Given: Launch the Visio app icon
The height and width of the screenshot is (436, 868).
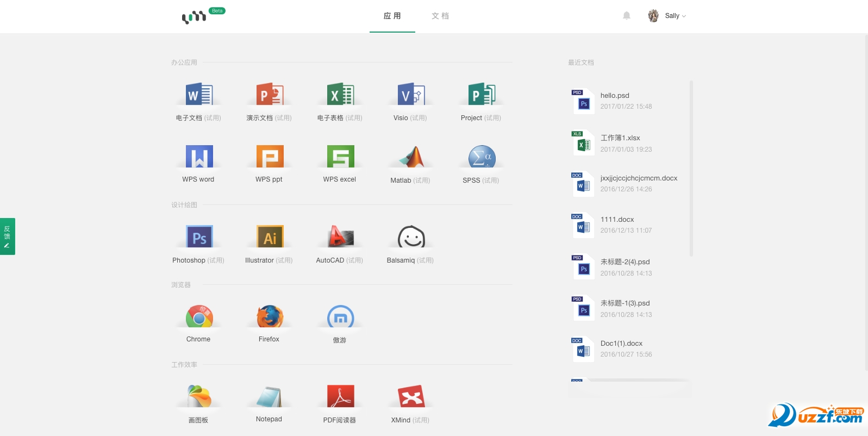Looking at the screenshot, I should pyautogui.click(x=411, y=94).
